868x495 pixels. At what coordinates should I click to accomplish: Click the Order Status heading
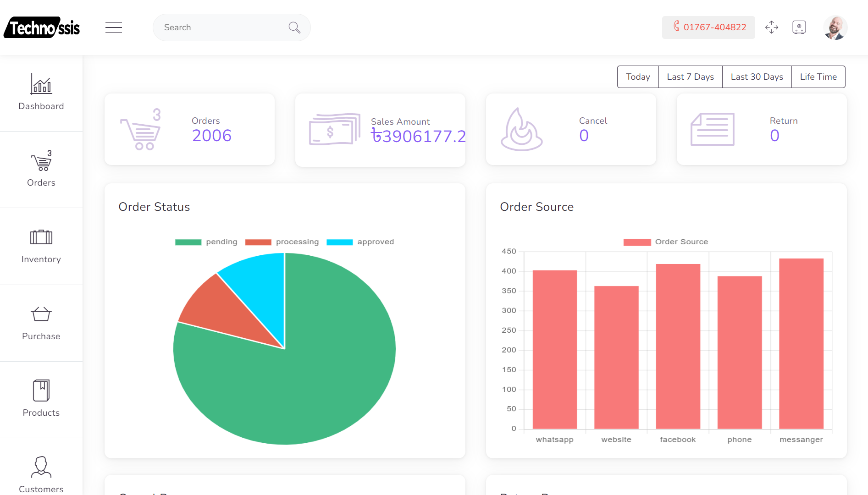coord(154,207)
